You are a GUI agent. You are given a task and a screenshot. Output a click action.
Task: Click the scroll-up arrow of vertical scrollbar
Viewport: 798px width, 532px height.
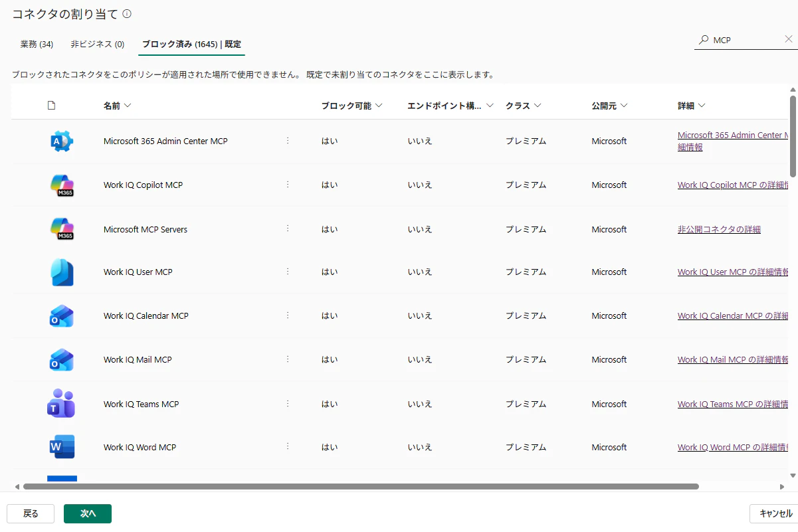pos(793,89)
